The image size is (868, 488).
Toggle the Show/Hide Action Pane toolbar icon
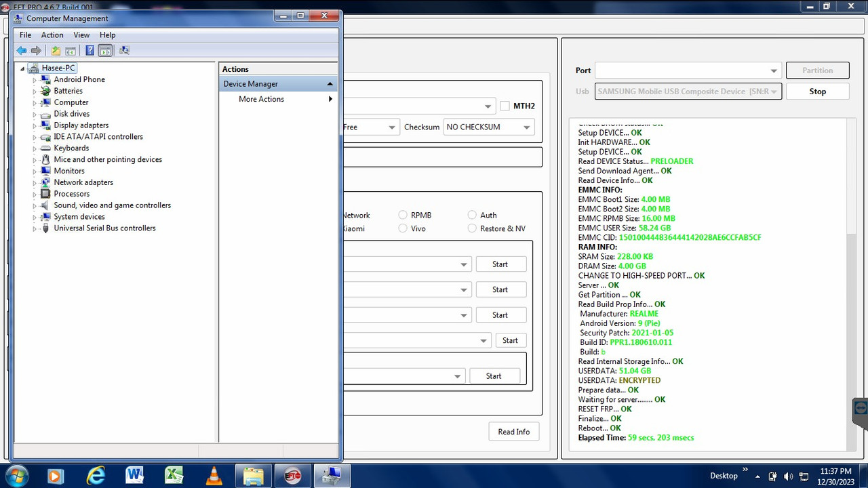(105, 50)
